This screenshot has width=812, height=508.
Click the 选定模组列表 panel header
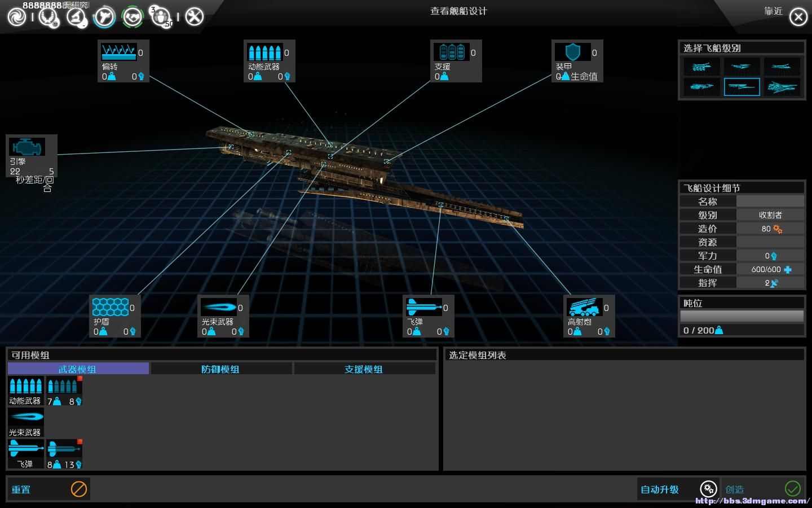(624, 355)
